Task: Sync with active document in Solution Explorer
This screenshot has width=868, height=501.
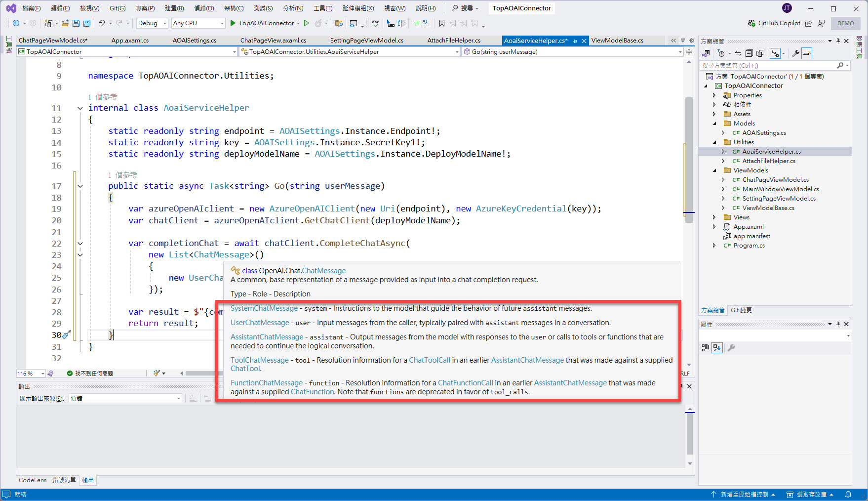Action: pyautogui.click(x=738, y=53)
